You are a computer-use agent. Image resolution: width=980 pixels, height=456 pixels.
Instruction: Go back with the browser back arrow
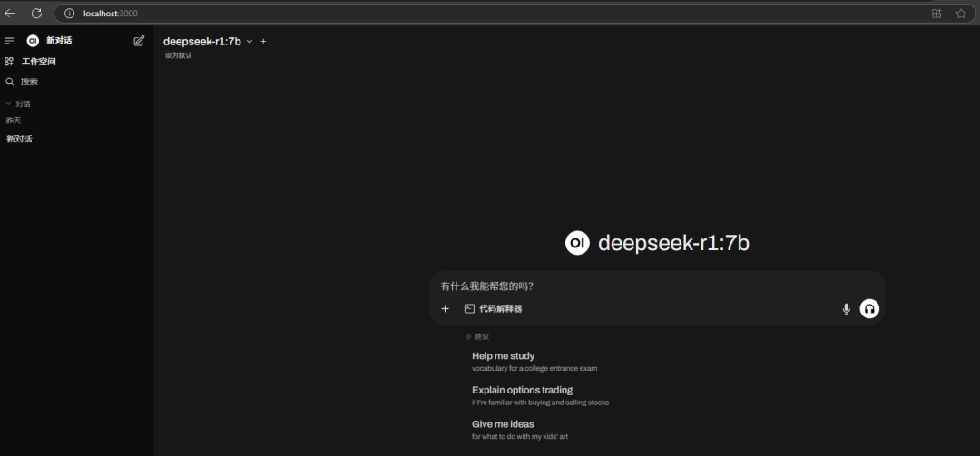point(10,13)
